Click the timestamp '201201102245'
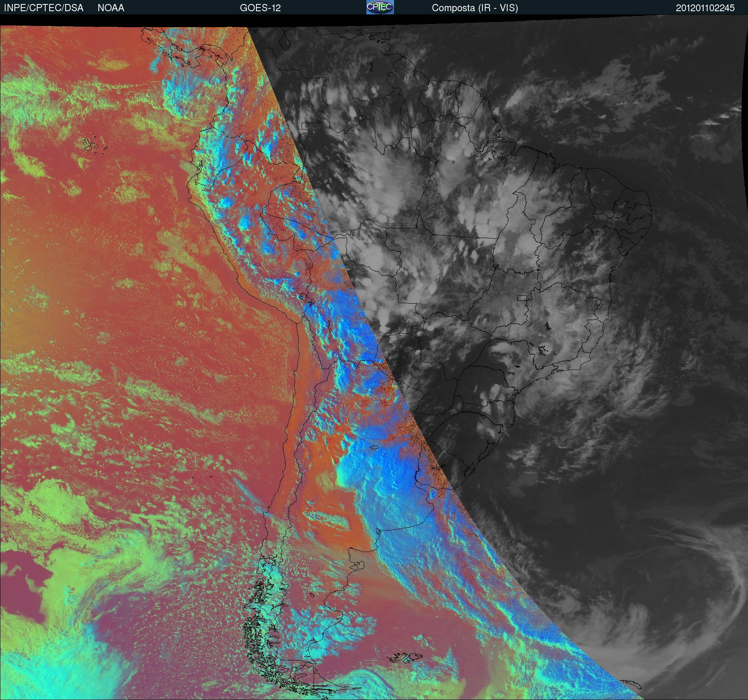This screenshot has width=748, height=700. click(705, 8)
